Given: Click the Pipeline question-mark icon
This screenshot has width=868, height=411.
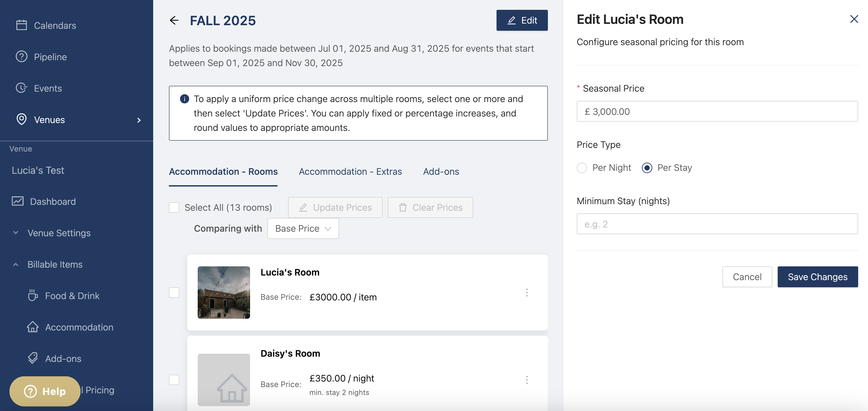Looking at the screenshot, I should pos(22,56).
